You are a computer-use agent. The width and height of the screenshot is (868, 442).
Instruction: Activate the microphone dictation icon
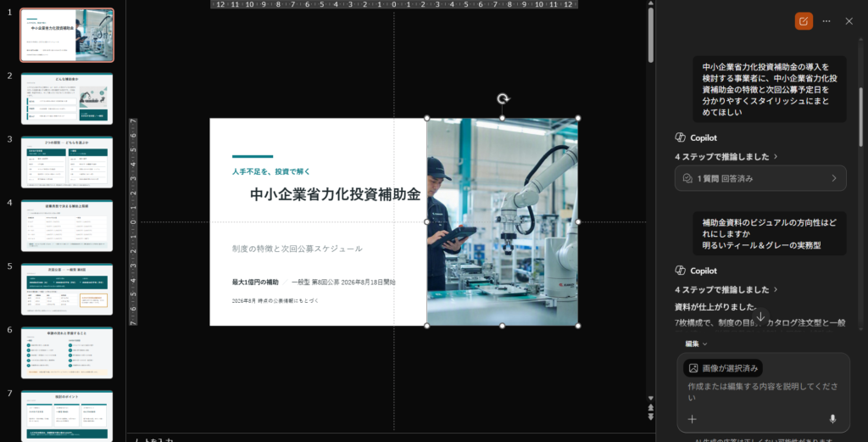(832, 419)
